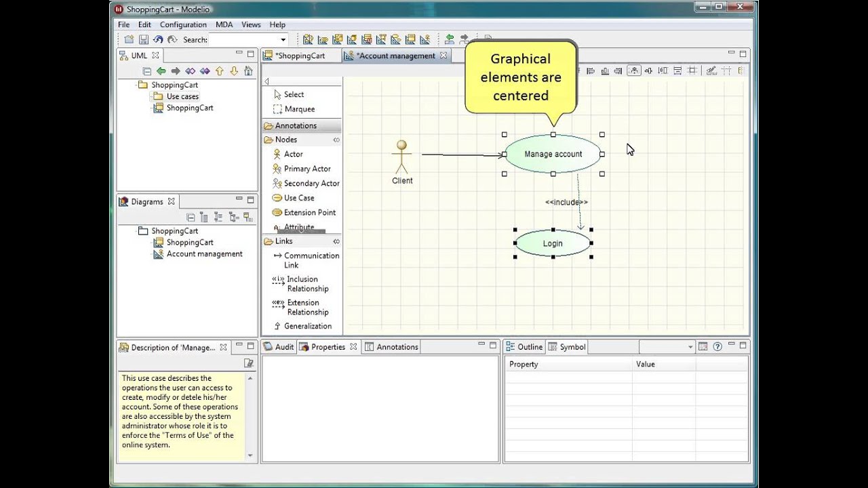868x488 pixels.
Task: Click gray forward arrow in UML panel
Action: [176, 70]
